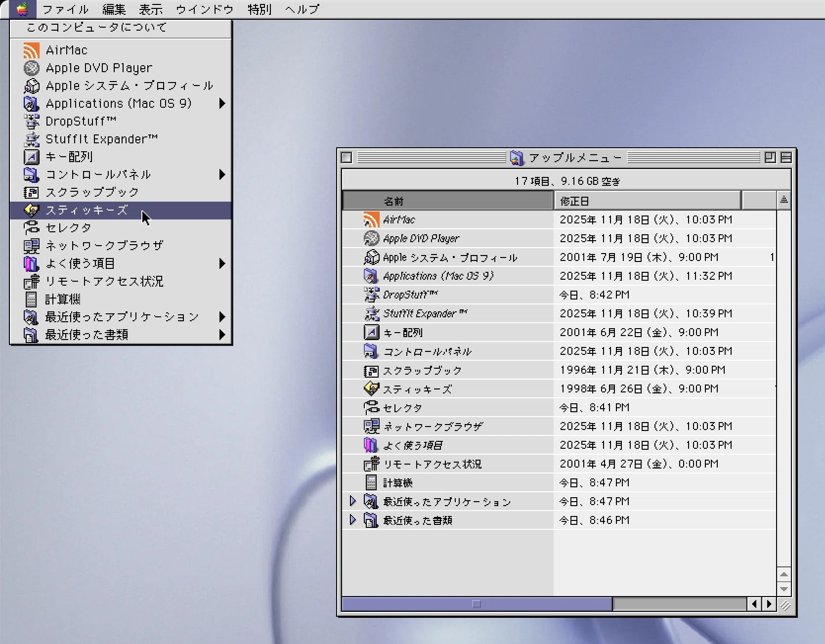Open the Apple menu logo icon
The height and width of the screenshot is (644, 825).
tap(22, 9)
